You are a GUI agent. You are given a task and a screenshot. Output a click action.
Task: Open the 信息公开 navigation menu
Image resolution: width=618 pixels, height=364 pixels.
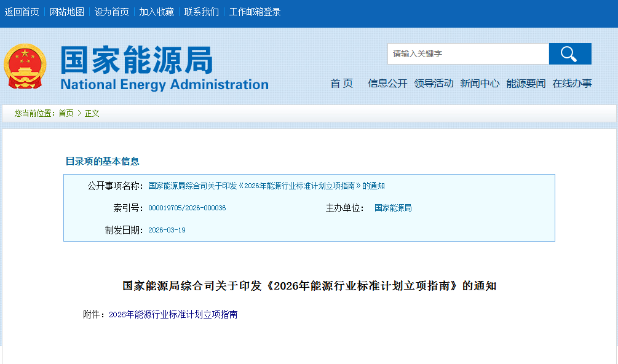point(387,84)
